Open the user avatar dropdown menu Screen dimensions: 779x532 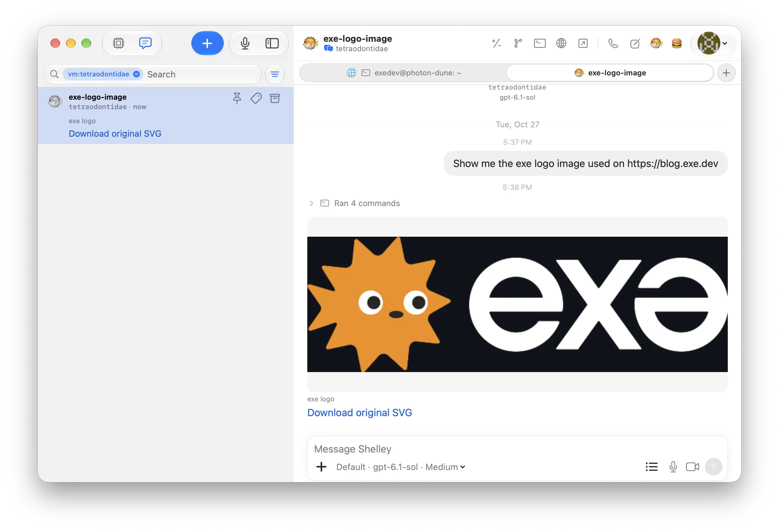tap(713, 43)
